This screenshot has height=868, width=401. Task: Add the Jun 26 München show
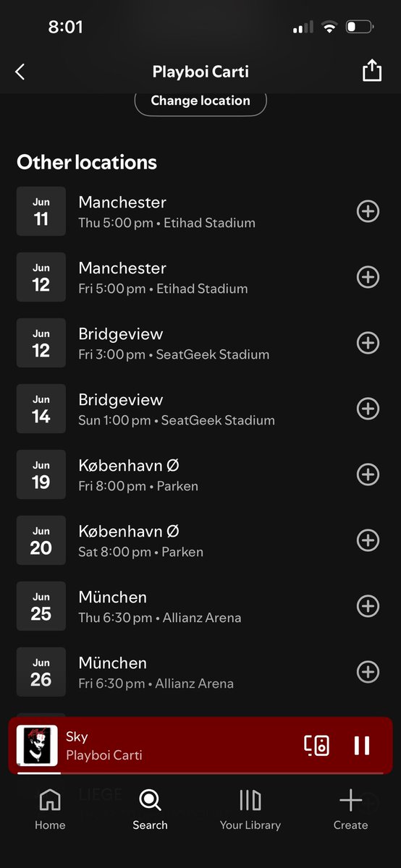click(x=368, y=672)
